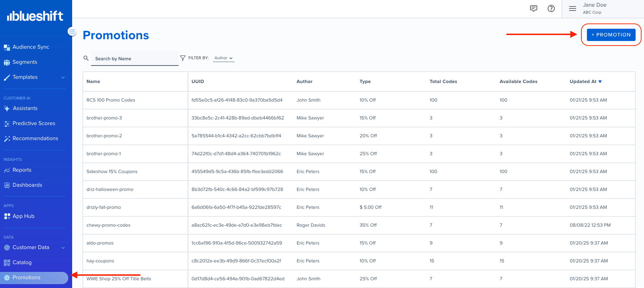Open Audience Sync menu item

[31, 47]
